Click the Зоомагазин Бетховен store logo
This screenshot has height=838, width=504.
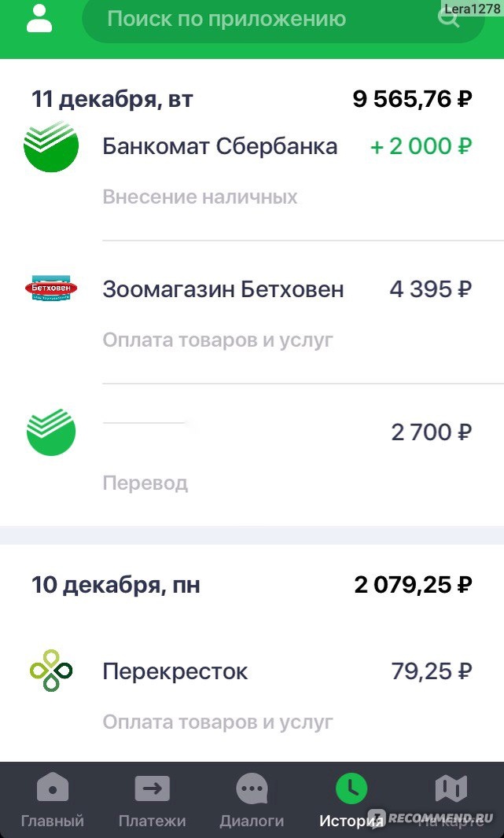(x=50, y=289)
